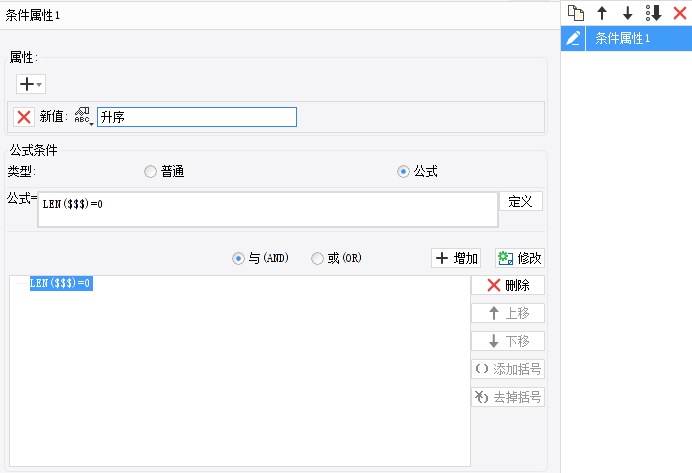Delete condition attribute with red X in top toolbar
Image resolution: width=692 pixels, height=473 pixels.
point(680,13)
